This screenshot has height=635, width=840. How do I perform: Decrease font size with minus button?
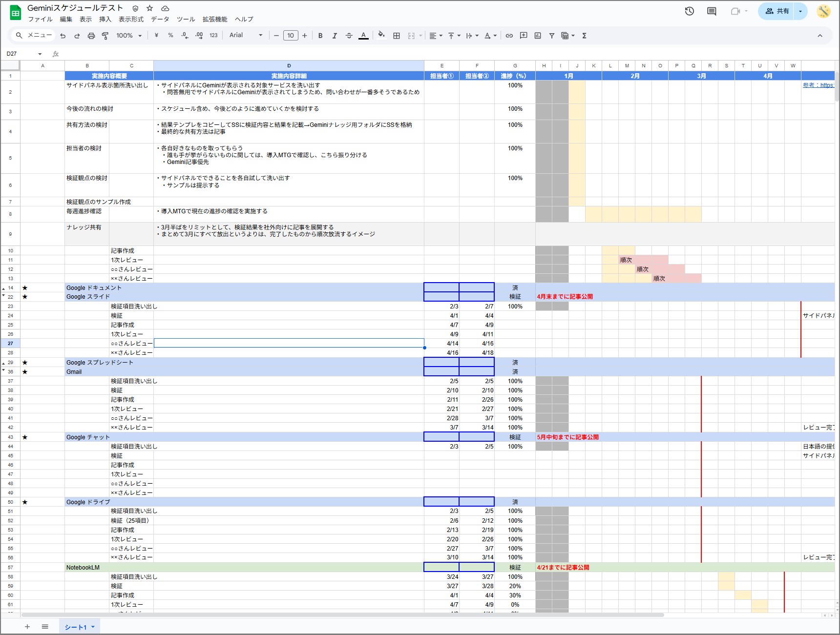[276, 36]
